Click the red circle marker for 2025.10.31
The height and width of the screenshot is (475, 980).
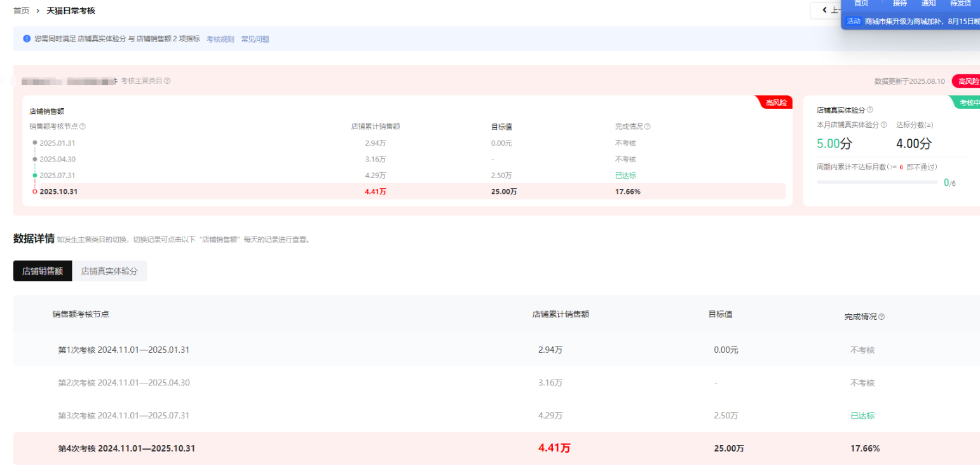coord(35,191)
